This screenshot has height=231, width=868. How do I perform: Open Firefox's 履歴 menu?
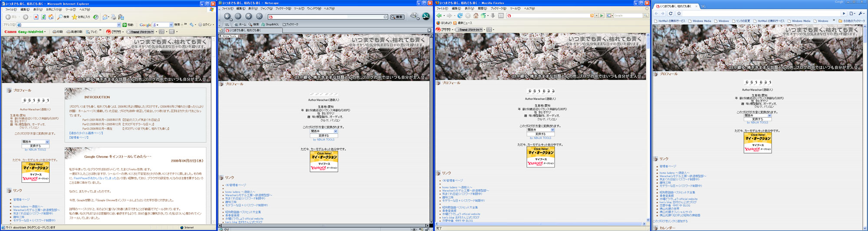482,9
